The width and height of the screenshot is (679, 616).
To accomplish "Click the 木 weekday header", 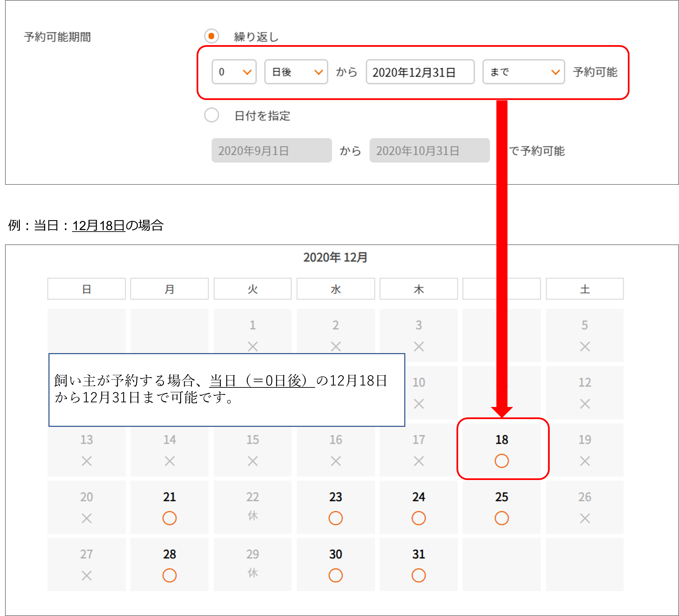I will pyautogui.click(x=419, y=288).
